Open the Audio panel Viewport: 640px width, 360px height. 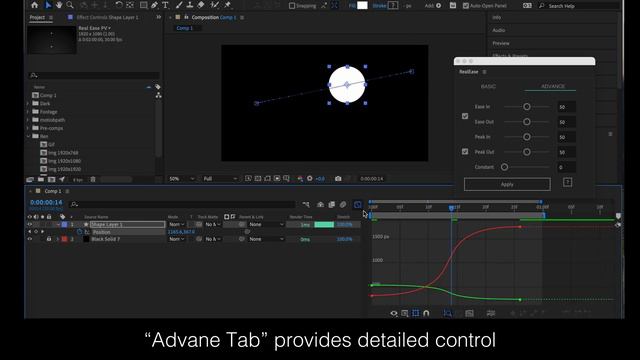[499, 30]
